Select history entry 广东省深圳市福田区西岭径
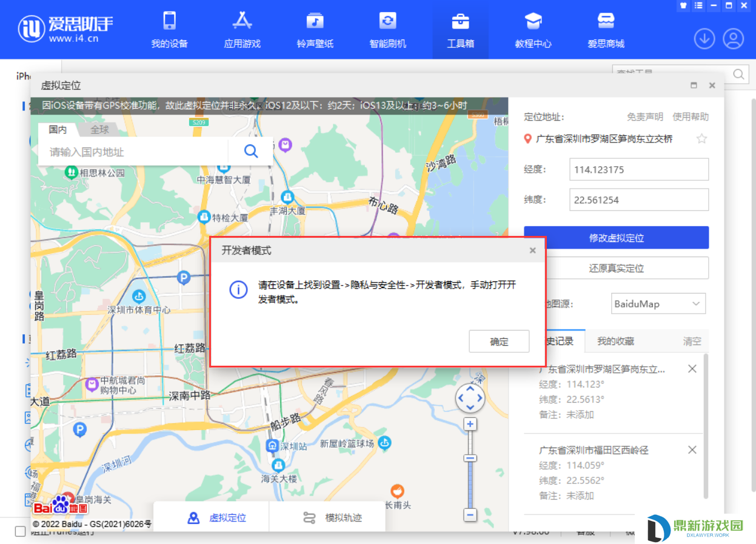The height and width of the screenshot is (544, 756). point(594,450)
